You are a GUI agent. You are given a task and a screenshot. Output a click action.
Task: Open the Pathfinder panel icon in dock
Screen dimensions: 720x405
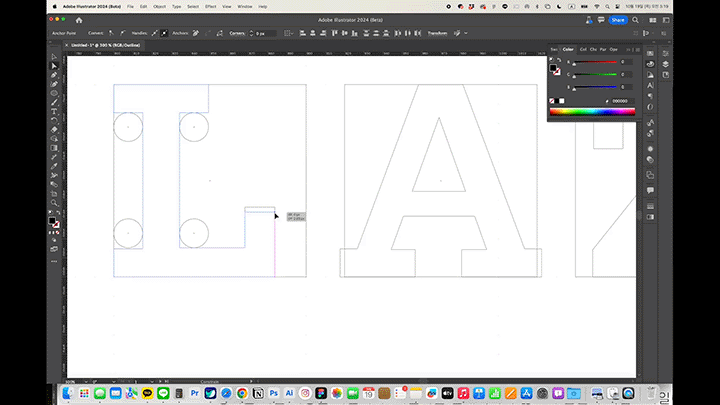[x=650, y=175]
